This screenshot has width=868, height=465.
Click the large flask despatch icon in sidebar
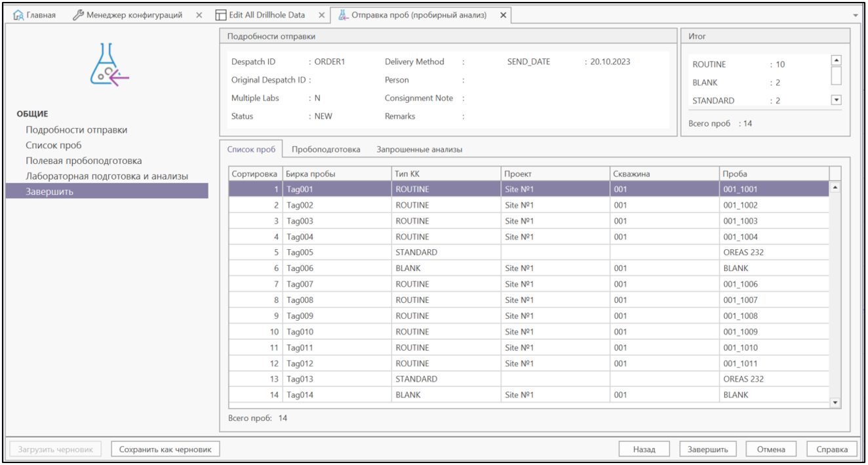pyautogui.click(x=109, y=66)
